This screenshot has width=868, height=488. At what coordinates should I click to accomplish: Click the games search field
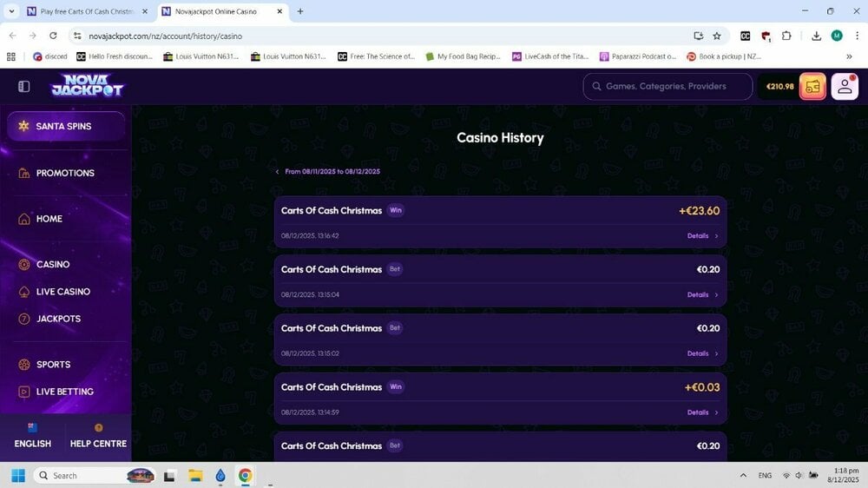667,87
